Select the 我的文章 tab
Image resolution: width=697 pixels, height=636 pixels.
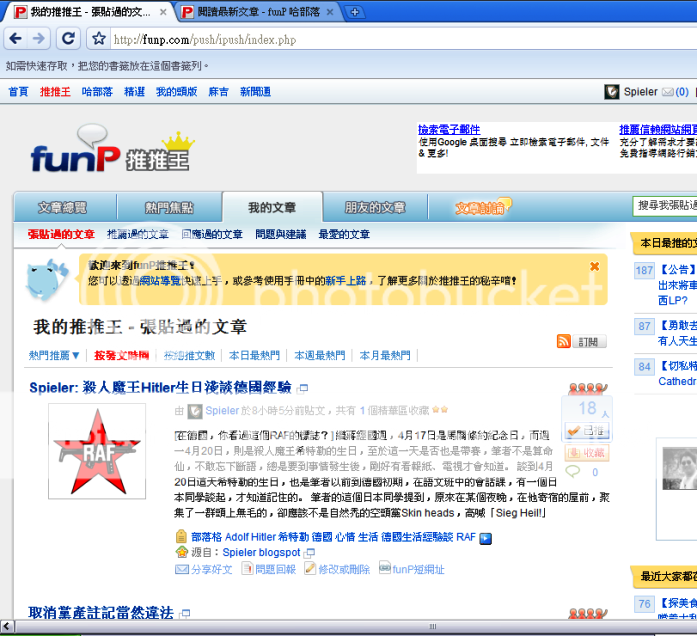point(272,207)
